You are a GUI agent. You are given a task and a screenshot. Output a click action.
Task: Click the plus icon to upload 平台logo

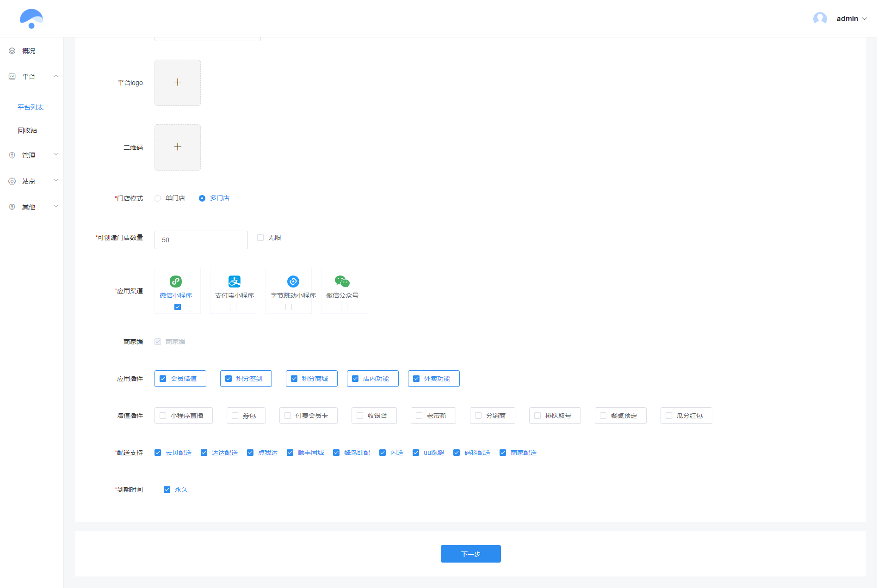pos(178,82)
